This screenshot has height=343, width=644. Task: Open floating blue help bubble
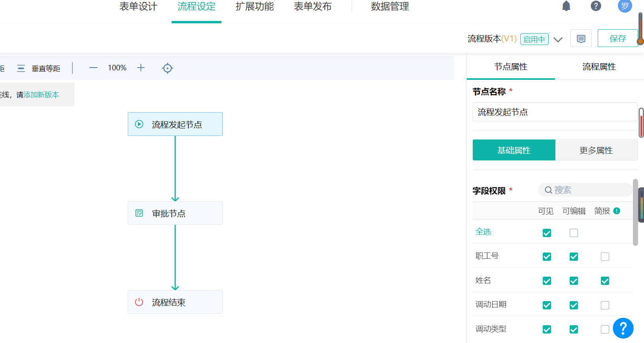623,328
